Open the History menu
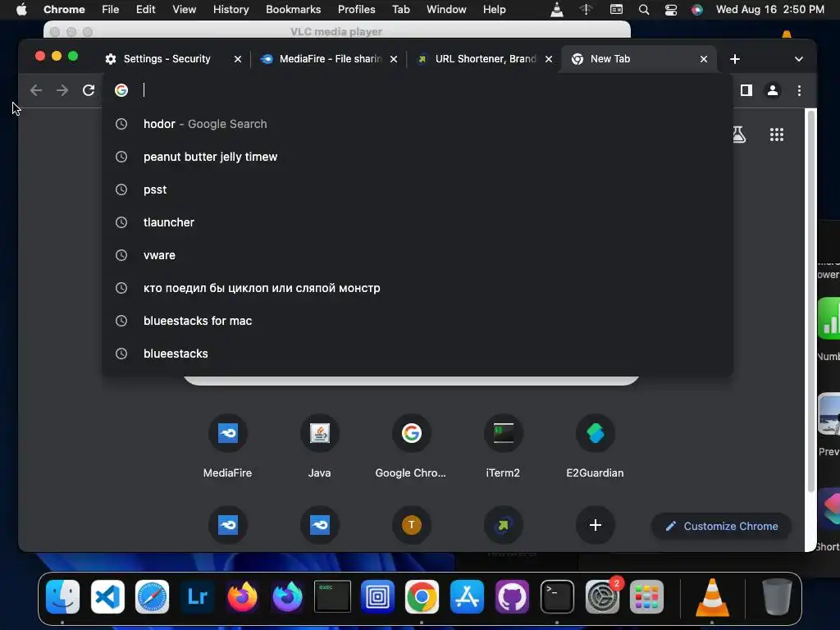Screen dimensions: 840x630 [231, 10]
